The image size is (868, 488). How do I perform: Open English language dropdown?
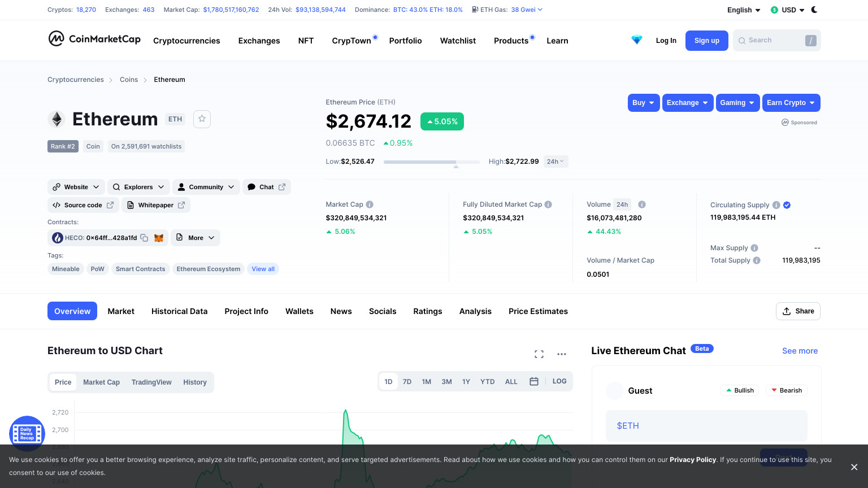[744, 10]
